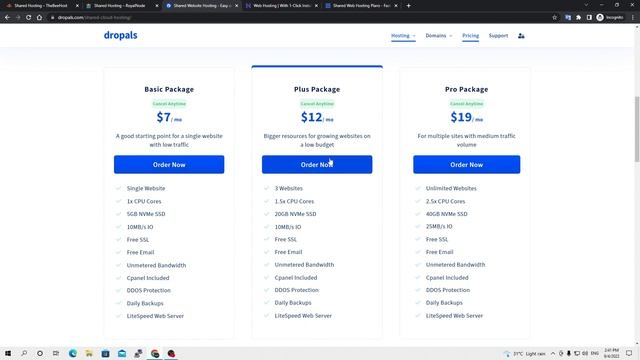This screenshot has width=640, height=360.
Task: Toggle the browser side panel icon
Action: [589, 18]
